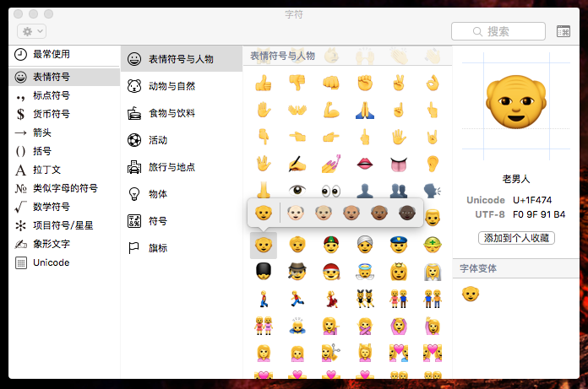Open 活动 subcategory
The width and height of the screenshot is (588, 389).
(x=182, y=140)
